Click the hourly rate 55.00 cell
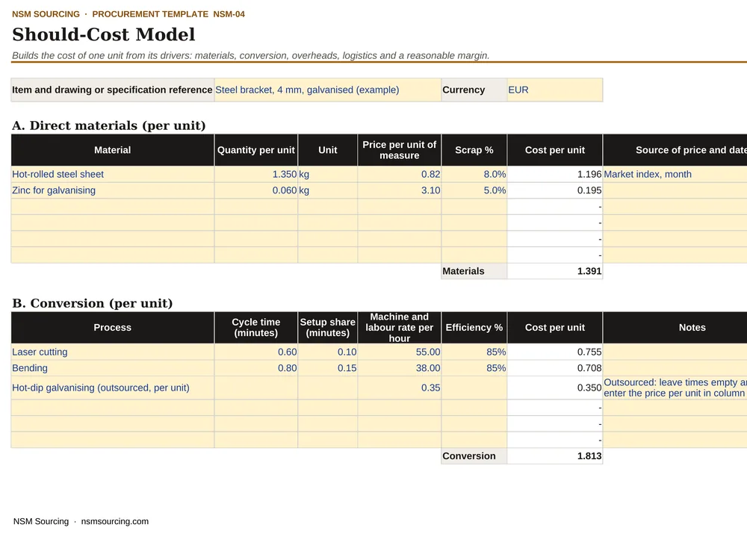The height and width of the screenshot is (560, 747). (x=399, y=352)
